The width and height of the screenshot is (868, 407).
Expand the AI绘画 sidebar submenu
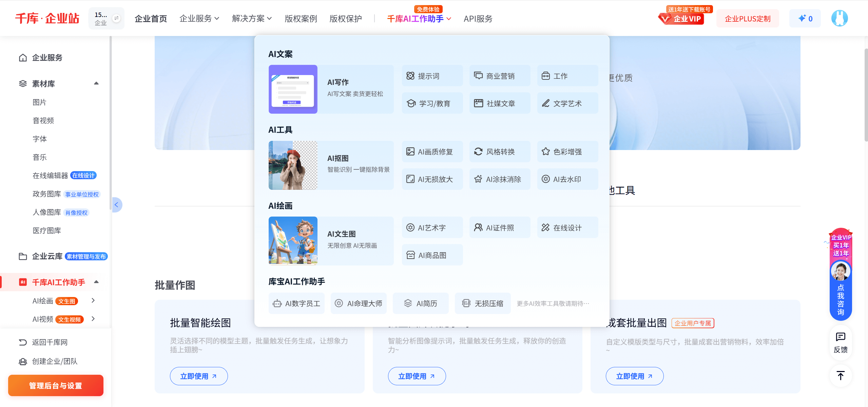pos(93,300)
